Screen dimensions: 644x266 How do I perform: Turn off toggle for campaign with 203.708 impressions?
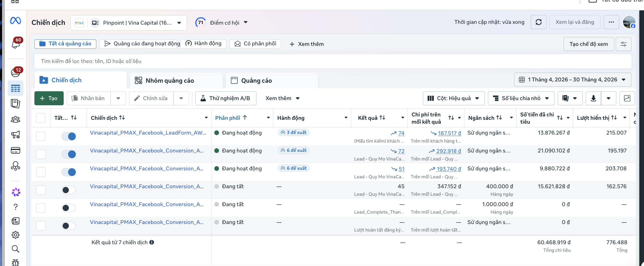(x=69, y=172)
